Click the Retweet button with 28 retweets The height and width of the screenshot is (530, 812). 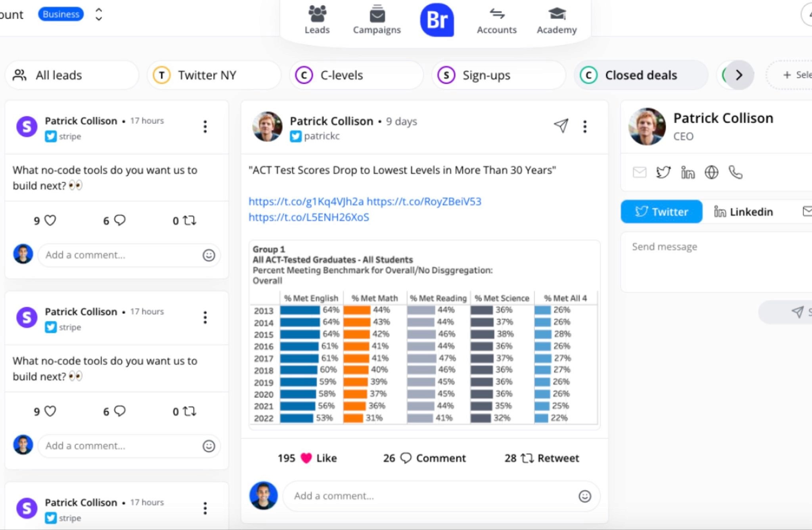tap(542, 458)
